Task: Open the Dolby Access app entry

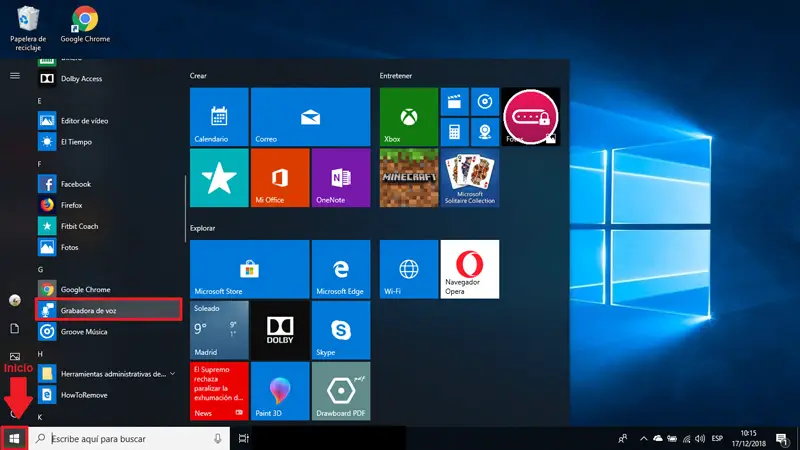Action: pos(108,79)
